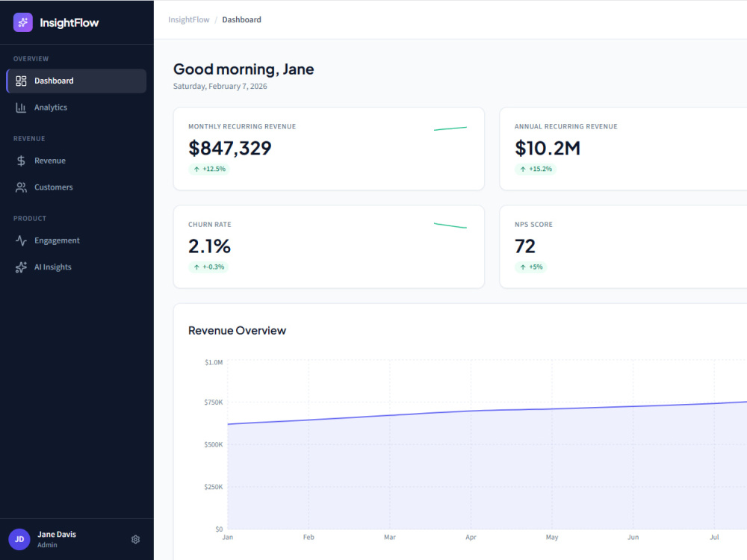
Task: Go to the Analytics page
Action: point(76,108)
